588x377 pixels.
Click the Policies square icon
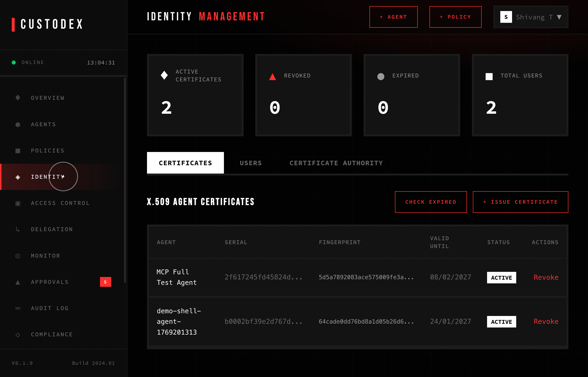(x=18, y=151)
